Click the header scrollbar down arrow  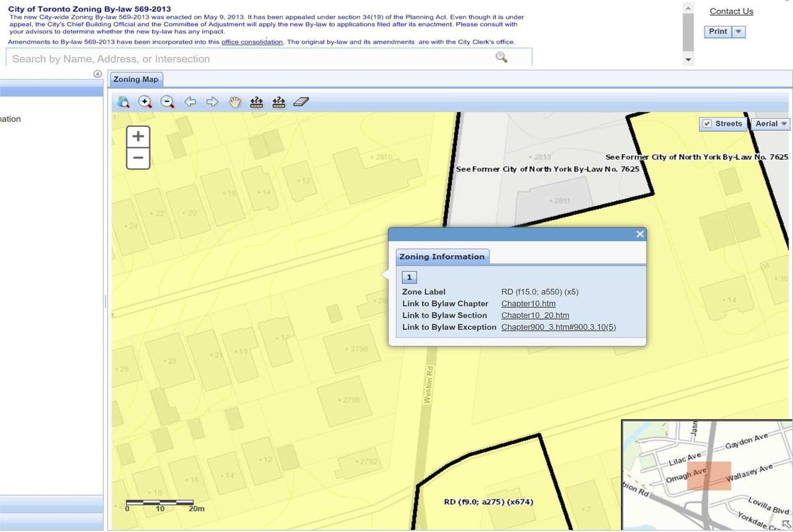(689, 59)
